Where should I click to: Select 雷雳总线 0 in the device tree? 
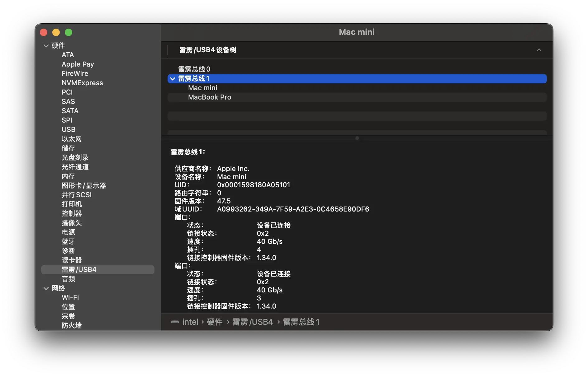click(x=193, y=69)
